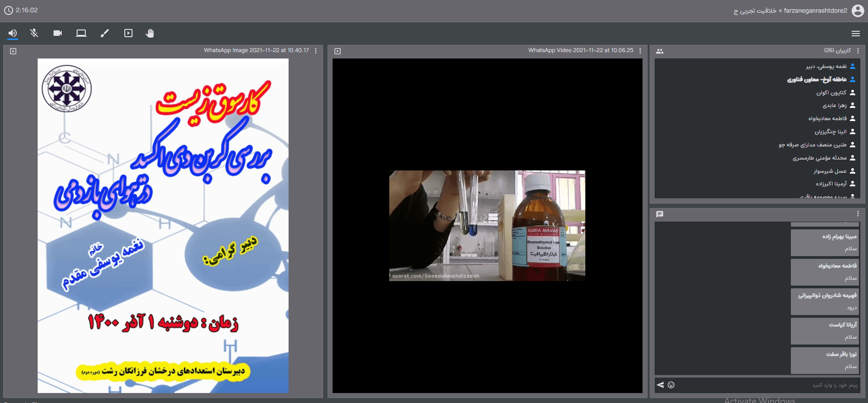Toggle the speaker audio icon

(13, 33)
